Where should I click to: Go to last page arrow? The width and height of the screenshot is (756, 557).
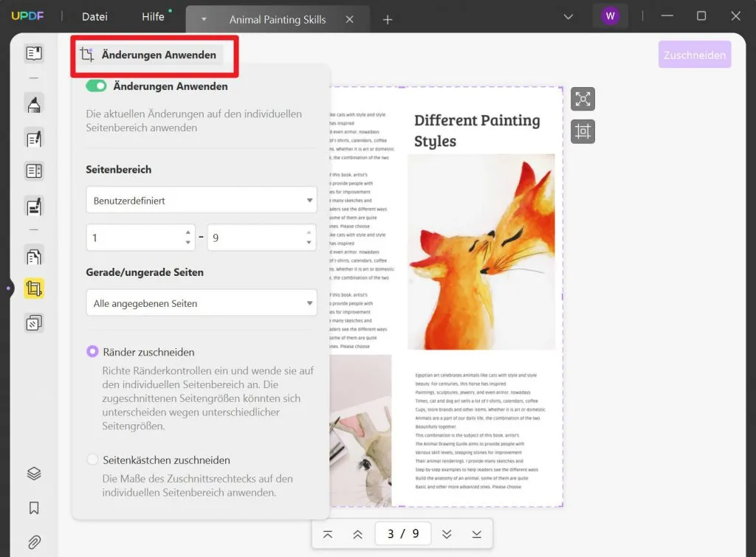[477, 534]
